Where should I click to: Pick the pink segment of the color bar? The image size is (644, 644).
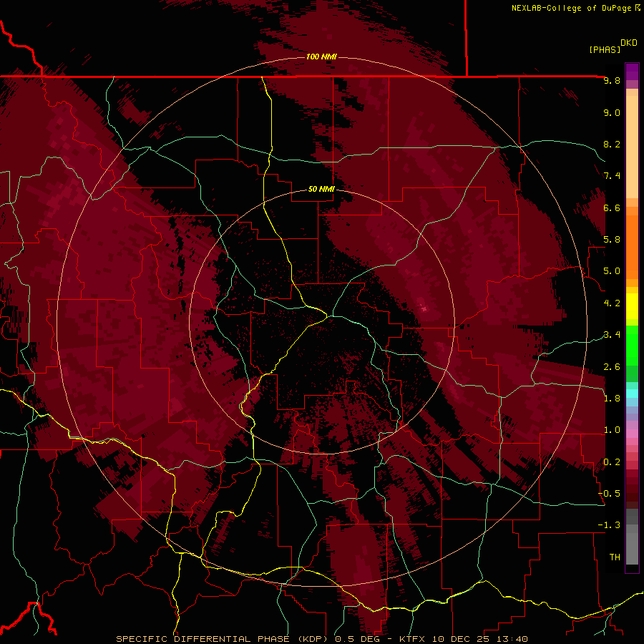tap(632, 434)
